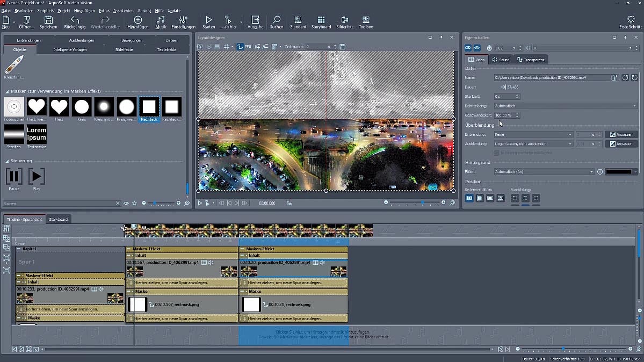Switch to the Sound tab

point(501,60)
